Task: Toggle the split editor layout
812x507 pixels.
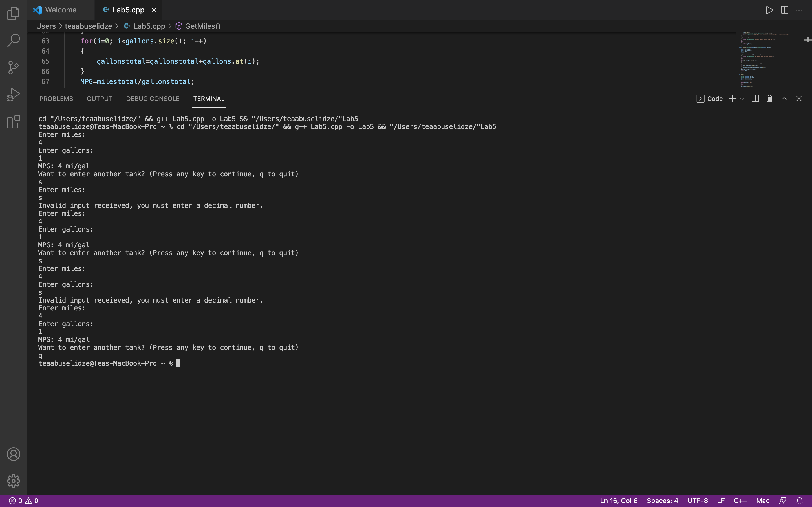Action: point(784,10)
